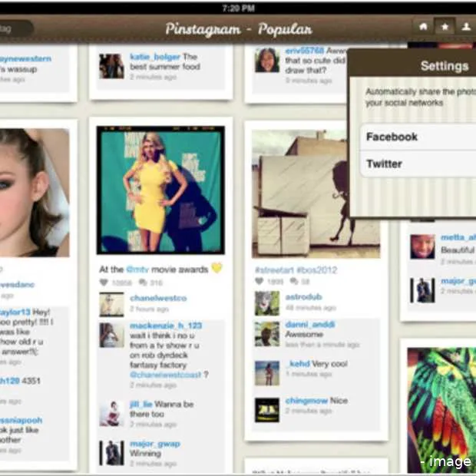
Task: Open comments bubble on MTV awards photo
Action: pyautogui.click(x=143, y=283)
